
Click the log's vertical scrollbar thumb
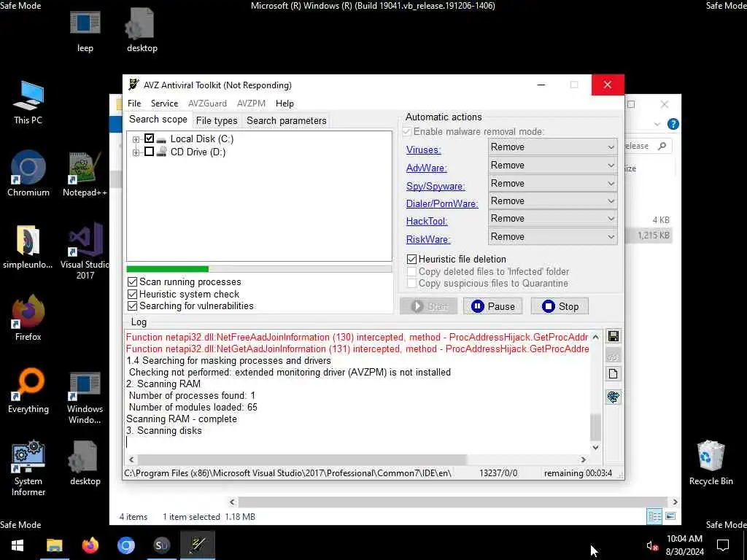click(595, 427)
